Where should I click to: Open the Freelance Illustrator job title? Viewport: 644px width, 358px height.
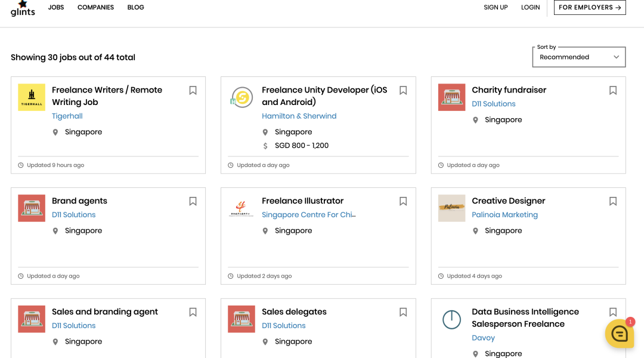tap(303, 201)
